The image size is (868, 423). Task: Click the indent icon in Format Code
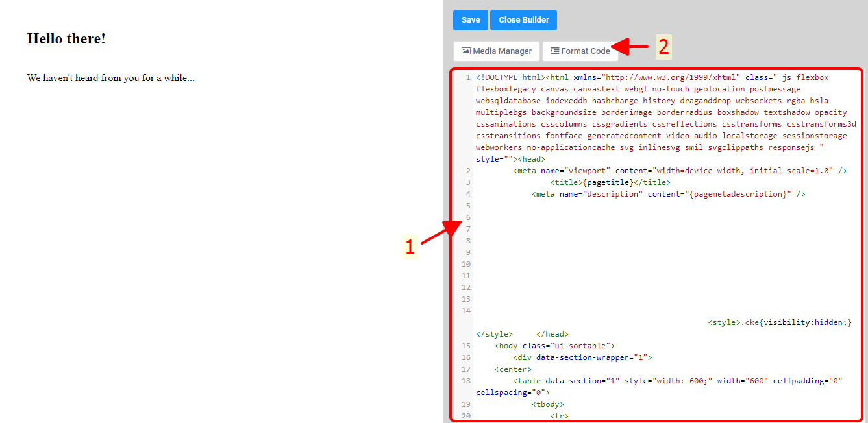pyautogui.click(x=554, y=51)
